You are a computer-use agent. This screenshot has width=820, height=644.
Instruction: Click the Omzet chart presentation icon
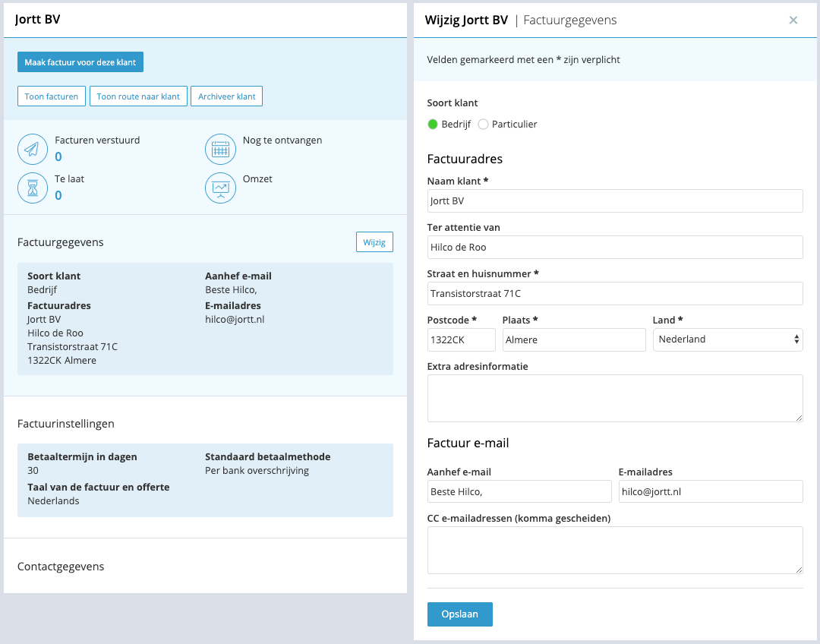tap(220, 188)
